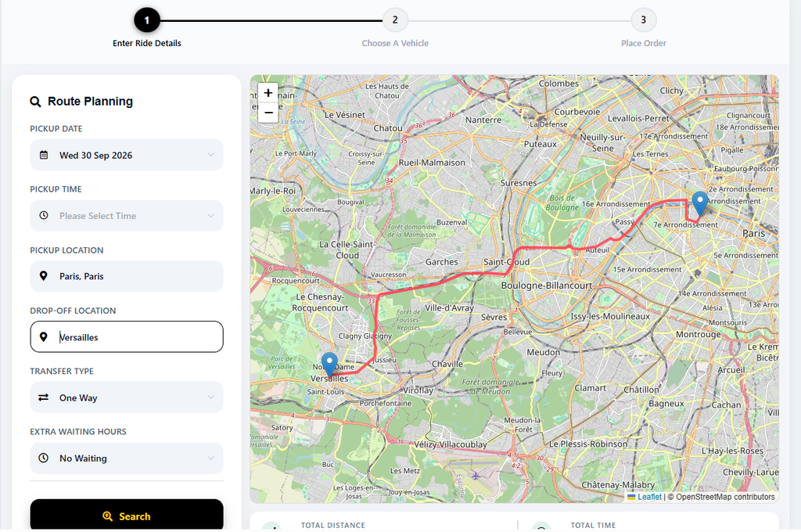Click the Versailles destination map marker

[329, 365]
